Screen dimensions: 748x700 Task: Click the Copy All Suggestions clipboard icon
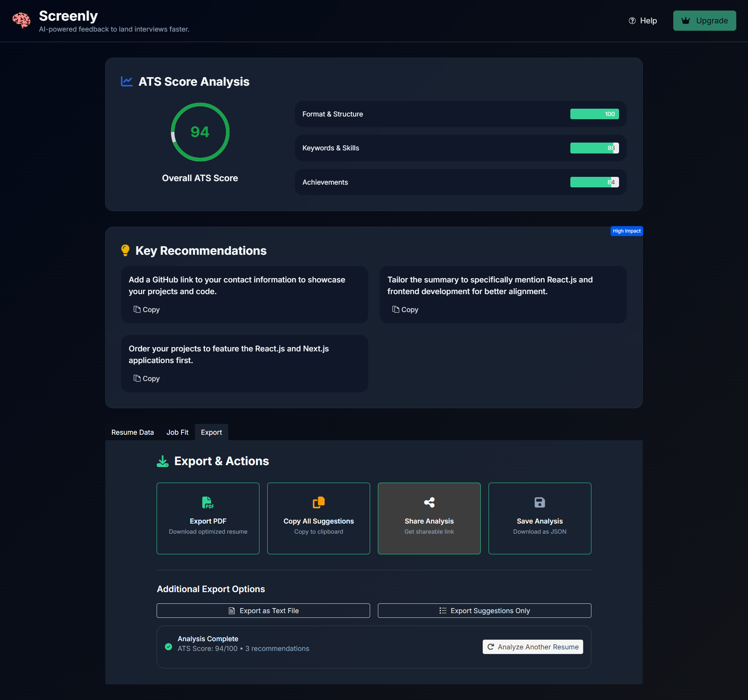click(x=318, y=503)
